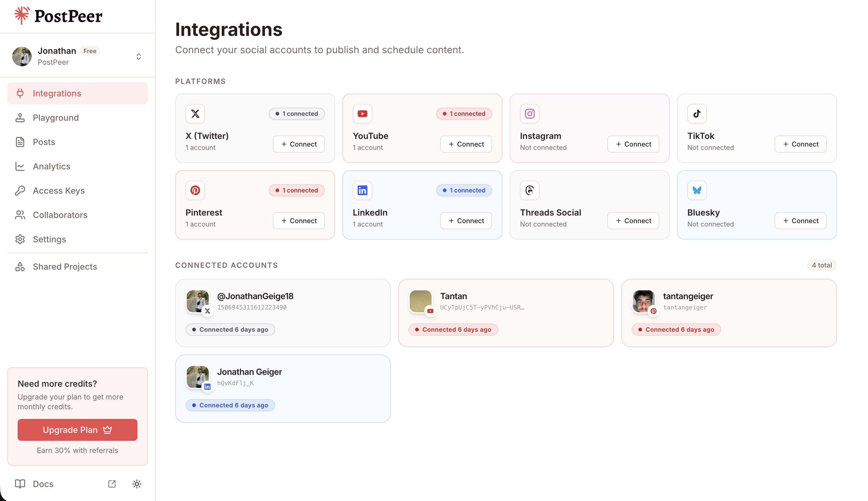Click the TikTok platform icon
This screenshot has height=501, width=868.
click(696, 114)
